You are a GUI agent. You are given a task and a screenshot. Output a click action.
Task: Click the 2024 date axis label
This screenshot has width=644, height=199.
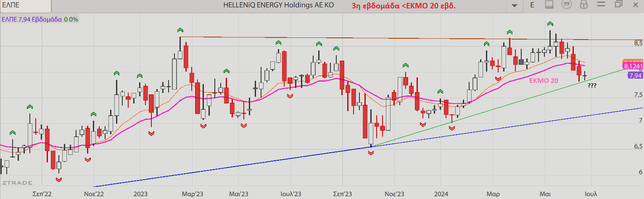441,194
